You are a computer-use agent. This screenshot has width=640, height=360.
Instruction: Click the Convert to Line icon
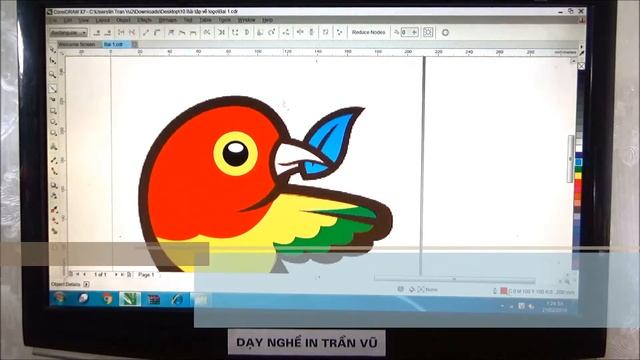pos(146,32)
